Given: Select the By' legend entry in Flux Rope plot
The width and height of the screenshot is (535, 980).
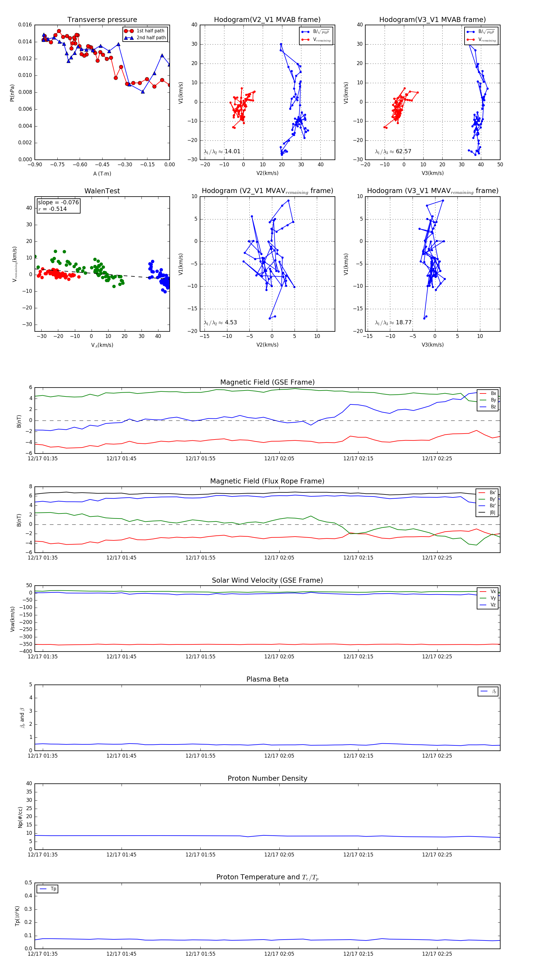Looking at the screenshot, I should tap(487, 499).
